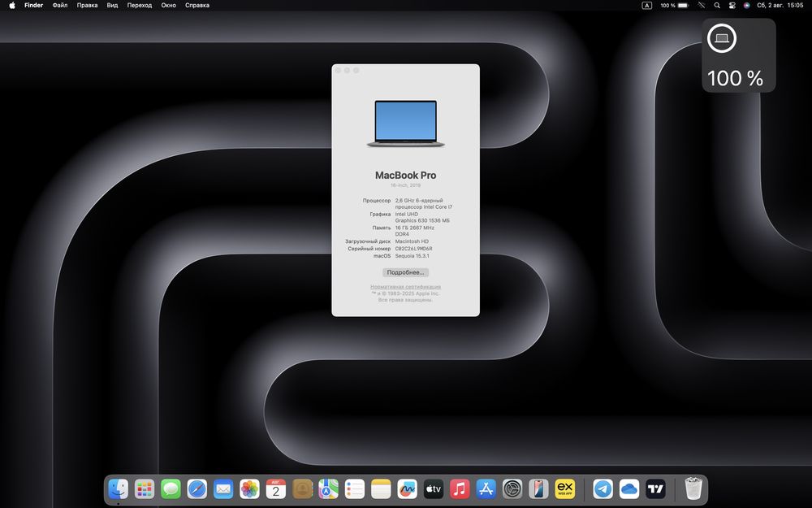Open the Finder menu
This screenshot has height=508, width=812.
pos(33,5)
